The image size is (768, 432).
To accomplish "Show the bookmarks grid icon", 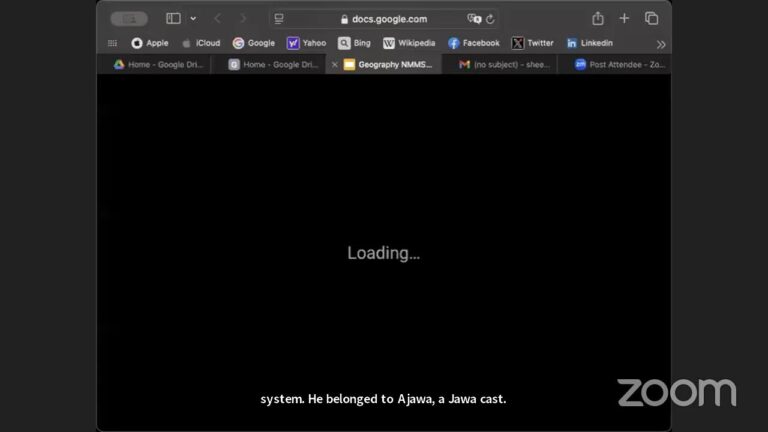I will [112, 43].
